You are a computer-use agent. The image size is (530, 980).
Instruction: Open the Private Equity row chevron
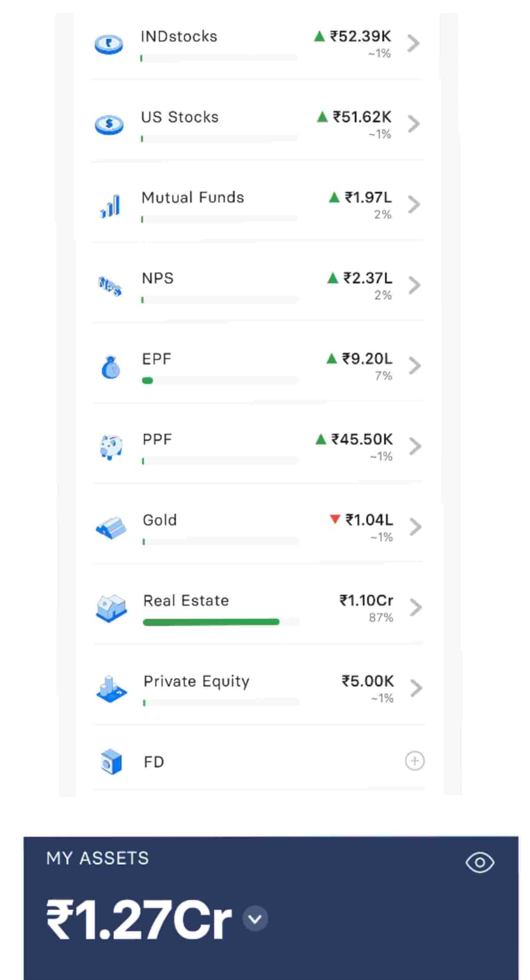click(x=416, y=688)
